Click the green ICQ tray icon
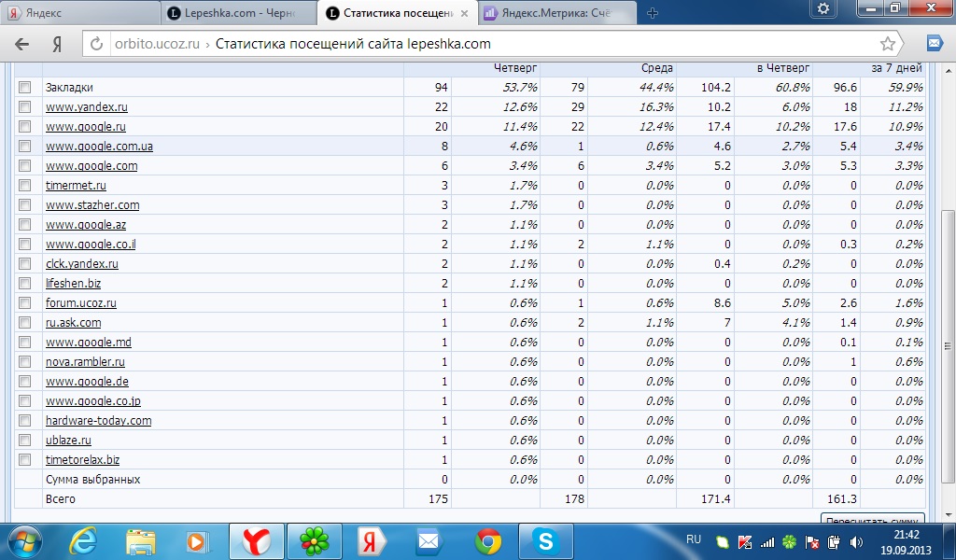This screenshot has width=956, height=560. pos(790,541)
